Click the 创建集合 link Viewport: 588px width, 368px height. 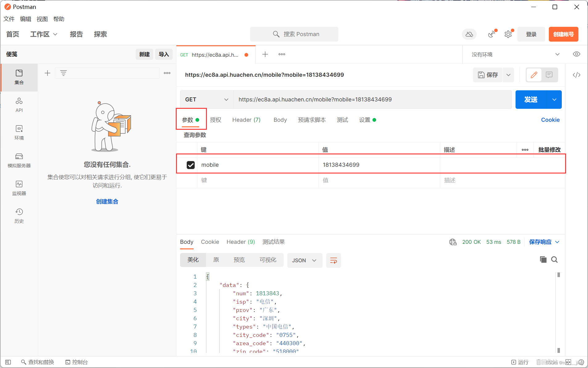(x=107, y=201)
